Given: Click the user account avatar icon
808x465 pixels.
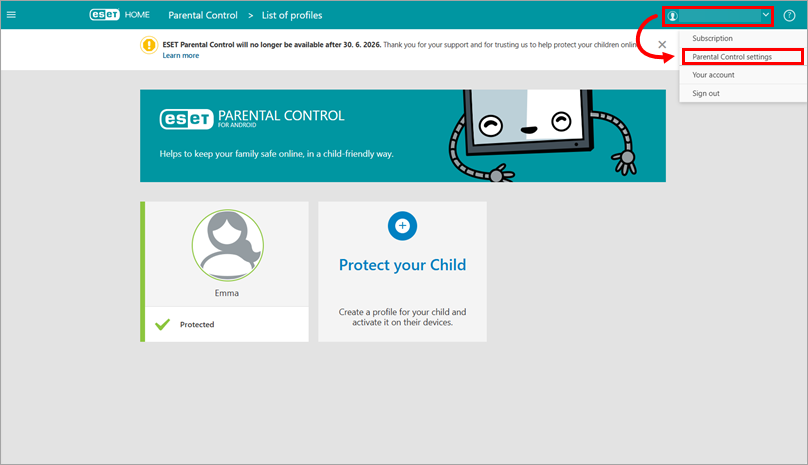Looking at the screenshot, I should point(674,16).
